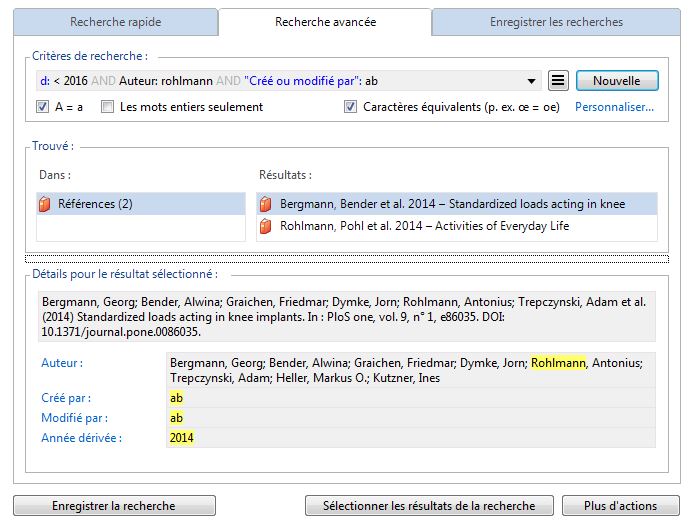Screen dimensions: 690x525
Task: Disable the Caractères équivalents checkbox
Action: (350, 107)
